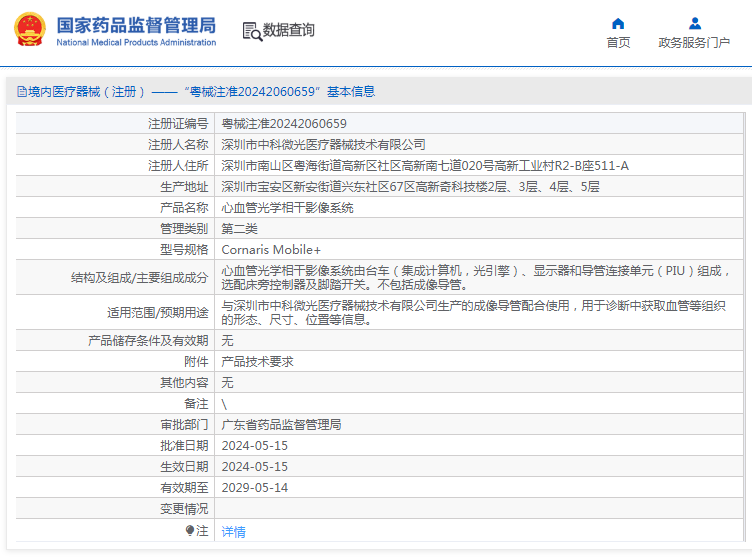Viewport: 752px width, 557px height.
Task: Select the 结构及组成 description text
Action: pos(476,277)
